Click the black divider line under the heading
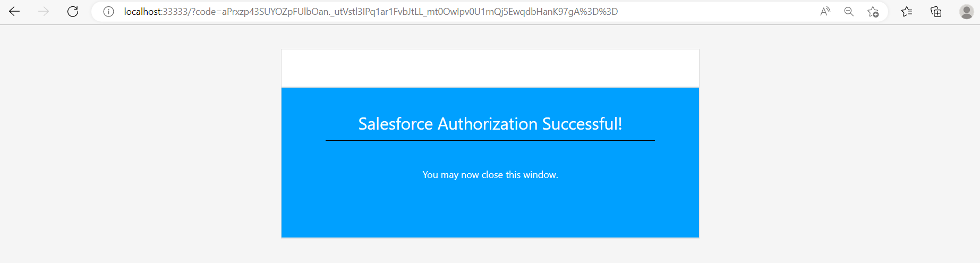This screenshot has width=980, height=263. (x=490, y=140)
